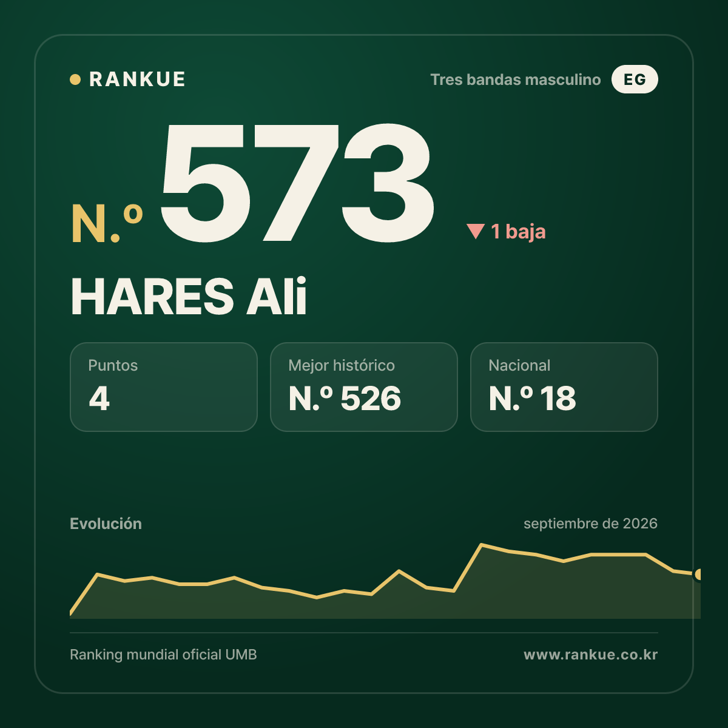The height and width of the screenshot is (728, 728).
Task: Click the red down-triangle drop indicator
Action: (x=476, y=231)
